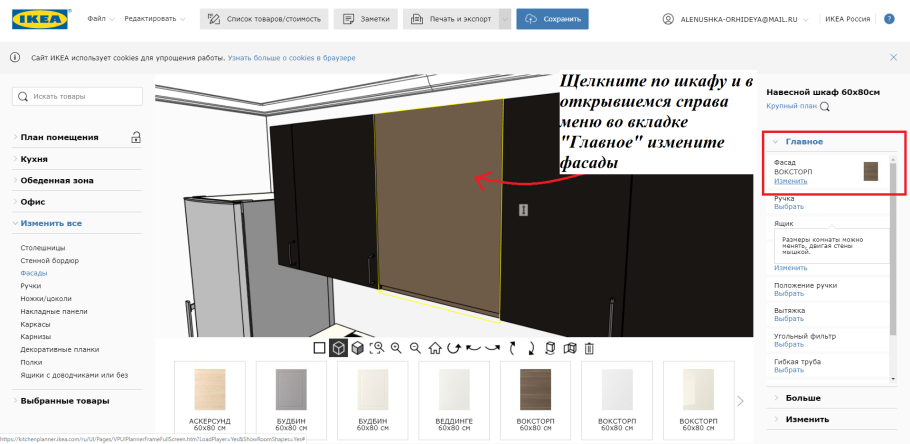Image resolution: width=910 pixels, height=444 pixels.
Task: Switch to the 2D flat view icon
Action: pos(319,348)
